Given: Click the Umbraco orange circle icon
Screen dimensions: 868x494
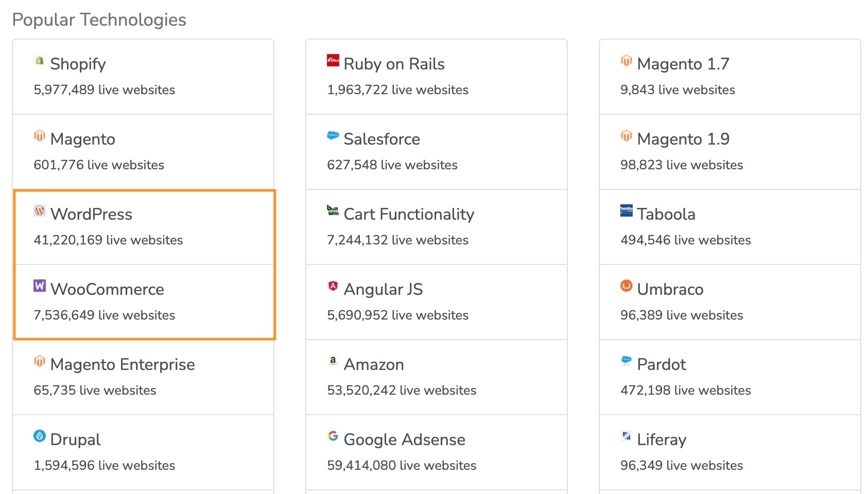Looking at the screenshot, I should (x=626, y=286).
